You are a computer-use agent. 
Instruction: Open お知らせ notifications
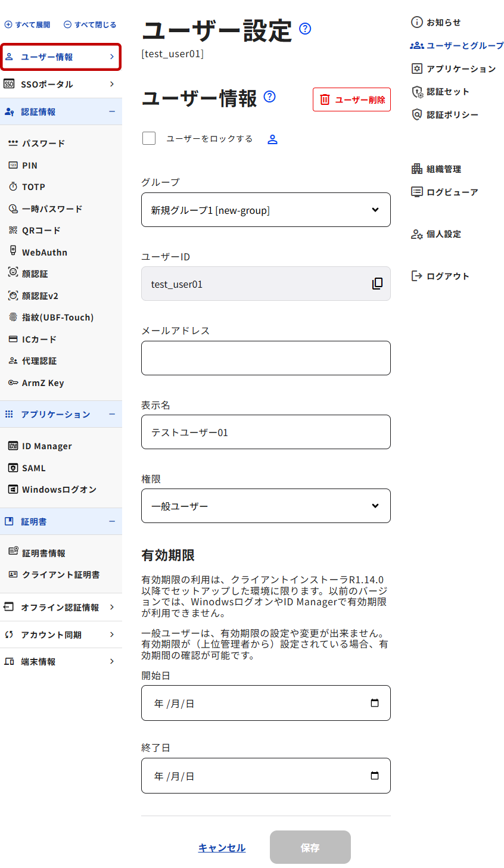[x=436, y=23]
